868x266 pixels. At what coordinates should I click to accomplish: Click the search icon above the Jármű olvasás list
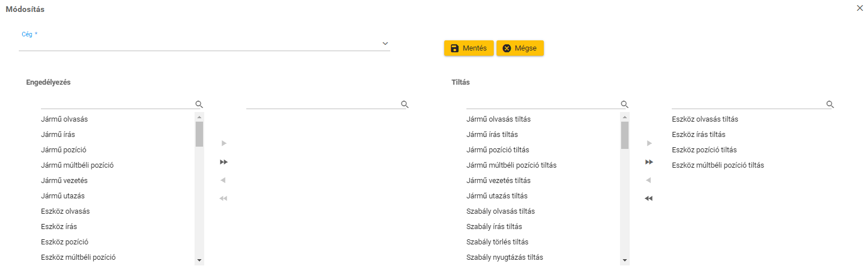(x=199, y=105)
